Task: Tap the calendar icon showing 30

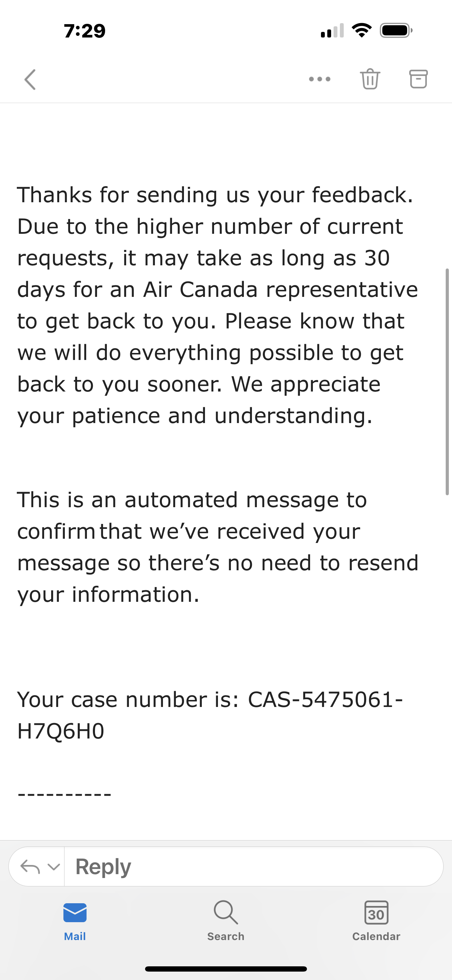Action: (376, 912)
